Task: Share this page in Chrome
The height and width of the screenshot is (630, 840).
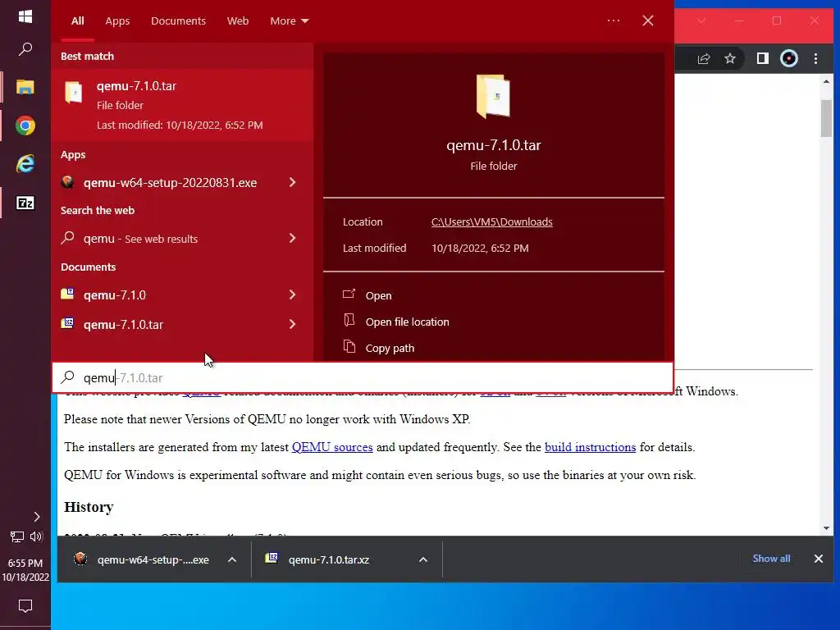Action: tap(703, 58)
